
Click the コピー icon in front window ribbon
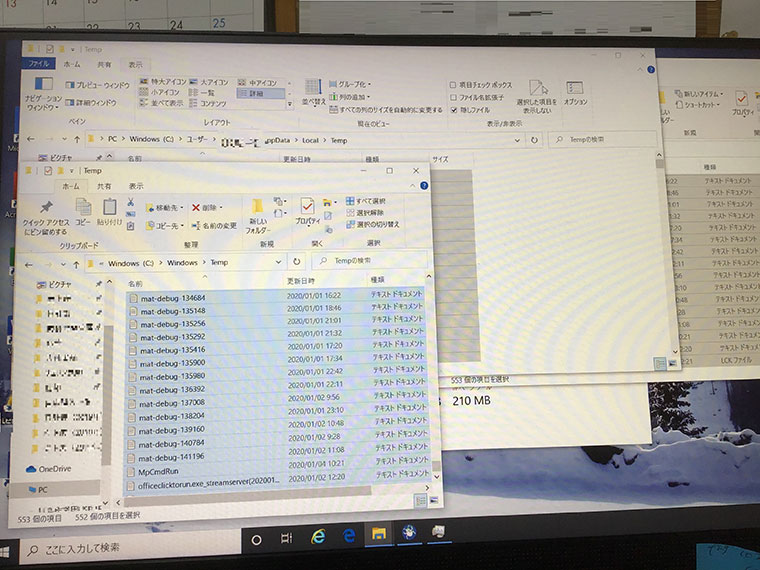83,212
